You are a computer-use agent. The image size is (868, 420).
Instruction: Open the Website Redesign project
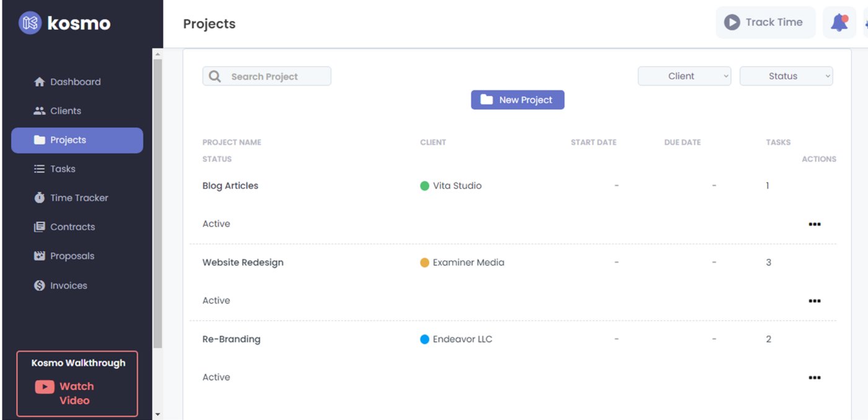click(x=243, y=262)
